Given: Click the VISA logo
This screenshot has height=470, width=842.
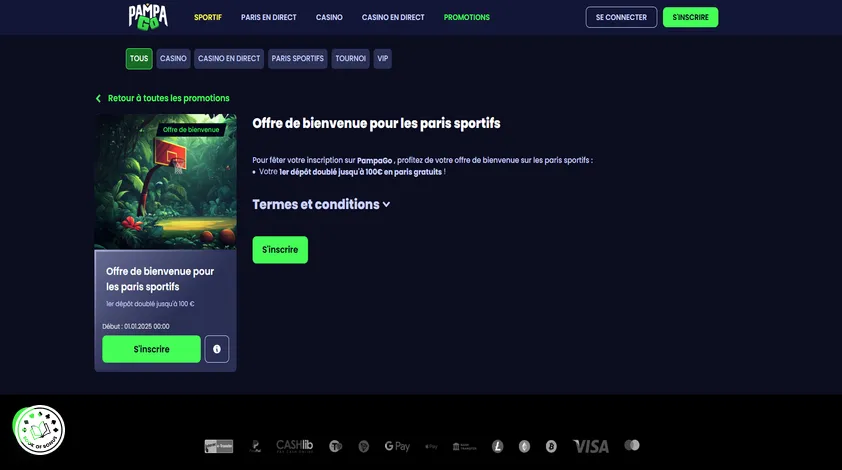Looking at the screenshot, I should pyautogui.click(x=591, y=446).
